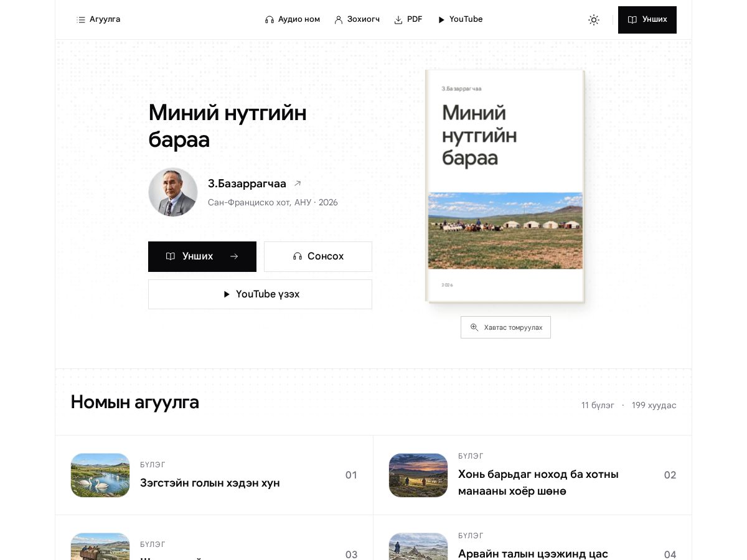Viewport: 747px width, 560px height.
Task: Click the 11 бүлэг count text
Action: point(598,406)
